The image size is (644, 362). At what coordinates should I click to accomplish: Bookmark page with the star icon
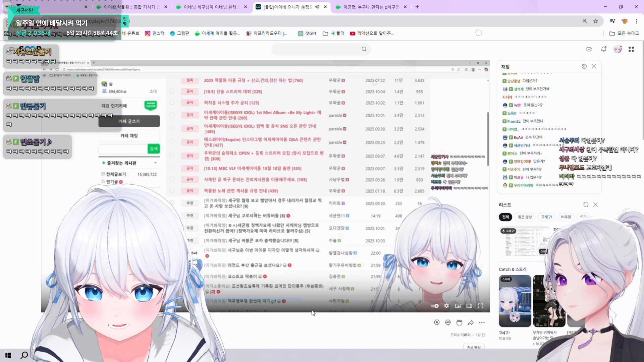pos(596,21)
